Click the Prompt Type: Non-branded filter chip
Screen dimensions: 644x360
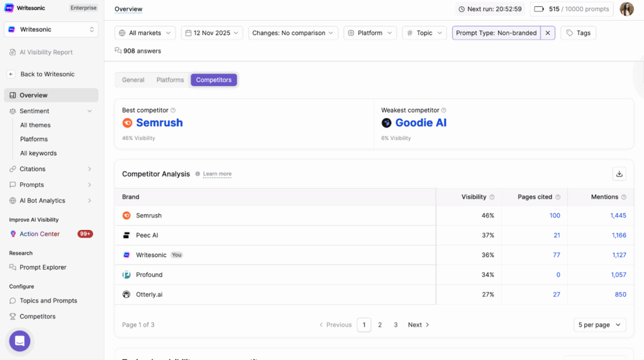(496, 33)
